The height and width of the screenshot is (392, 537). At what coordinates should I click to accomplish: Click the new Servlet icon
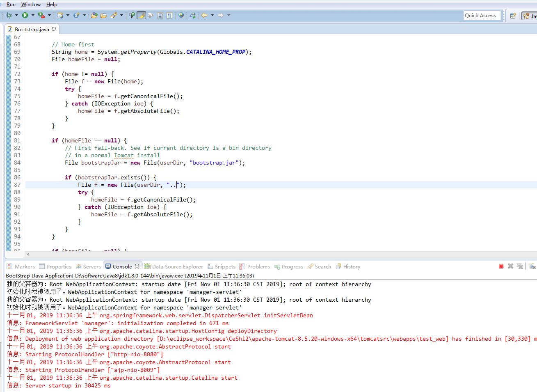coord(76,15)
